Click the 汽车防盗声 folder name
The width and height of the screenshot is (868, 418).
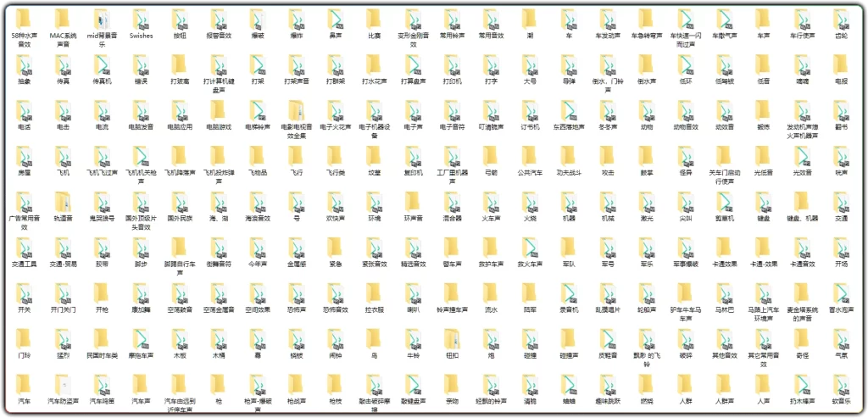point(63,401)
